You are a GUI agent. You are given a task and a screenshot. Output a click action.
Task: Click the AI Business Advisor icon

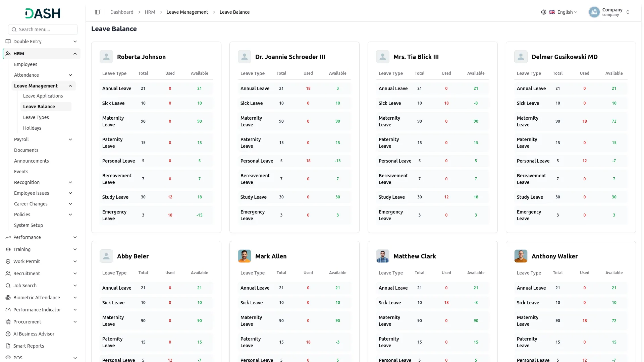tap(8, 334)
